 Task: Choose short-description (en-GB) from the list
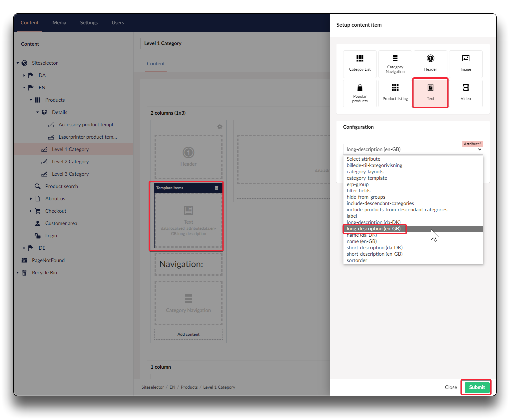(x=374, y=254)
